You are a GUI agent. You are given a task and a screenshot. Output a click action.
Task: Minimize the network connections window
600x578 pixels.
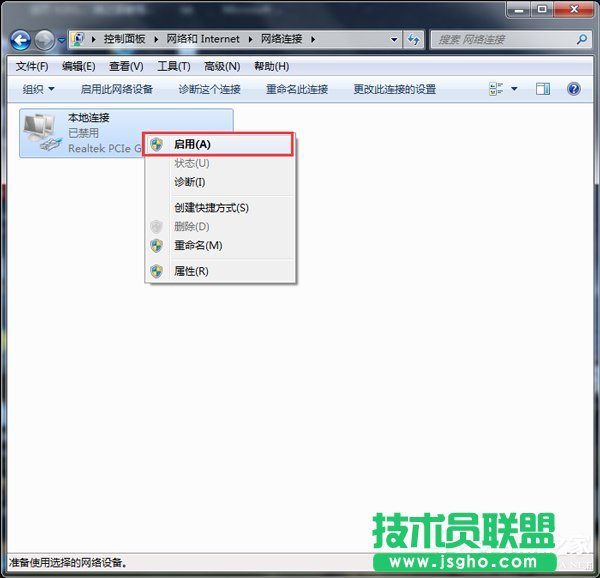point(519,9)
